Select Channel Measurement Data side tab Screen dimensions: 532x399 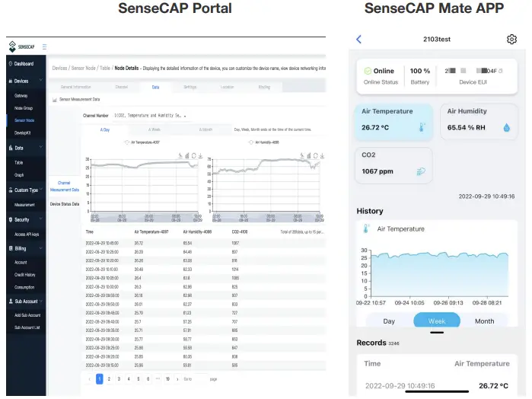(x=65, y=186)
